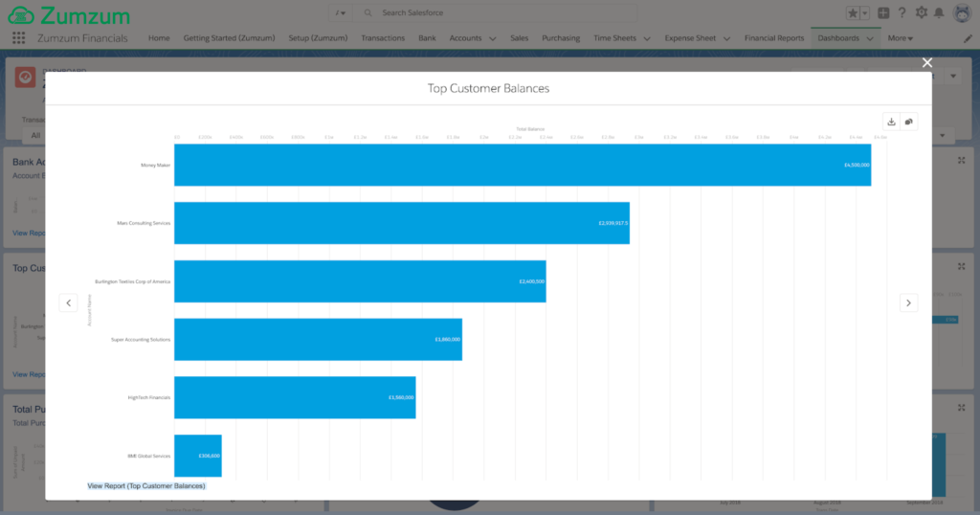Go to previous dashboard component
The height and width of the screenshot is (515, 980).
(x=69, y=303)
